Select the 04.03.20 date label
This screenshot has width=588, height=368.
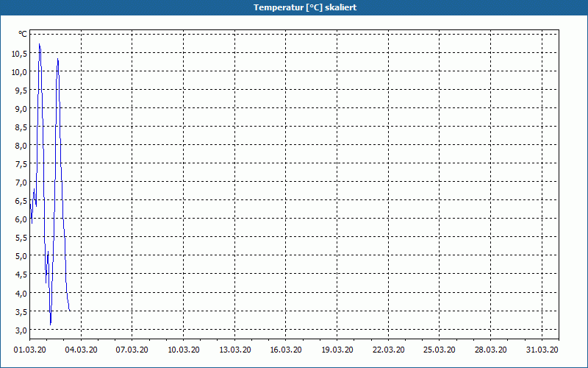click(81, 350)
